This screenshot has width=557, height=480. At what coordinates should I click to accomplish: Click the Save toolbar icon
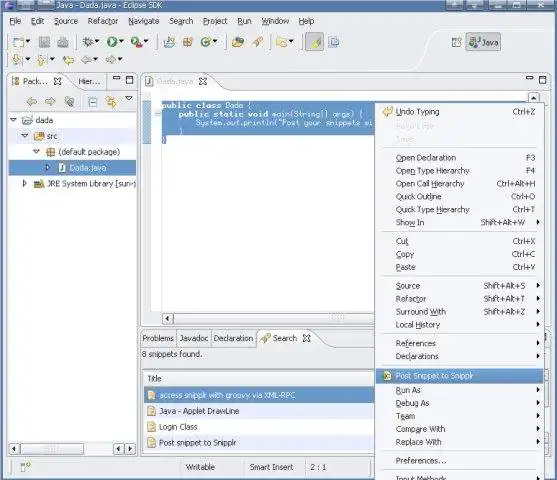coord(44,42)
